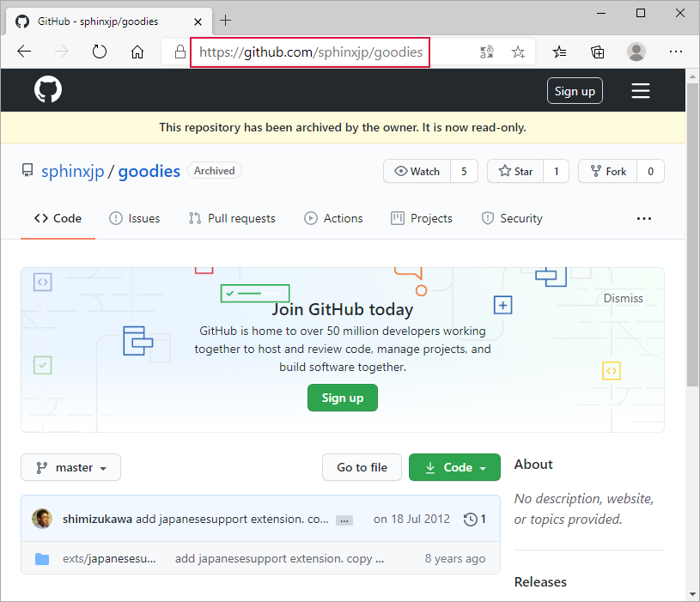Click the address bar URL field
700x602 pixels.
tap(310, 52)
